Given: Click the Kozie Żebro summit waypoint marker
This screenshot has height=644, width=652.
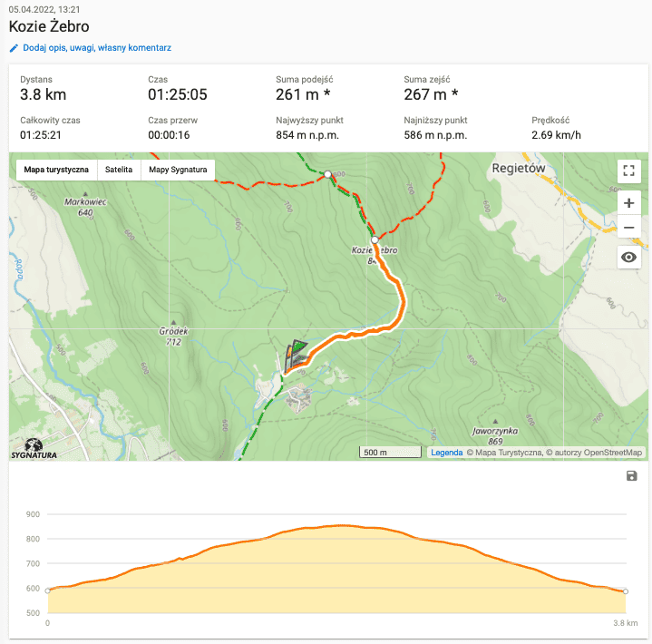Looking at the screenshot, I should click(x=375, y=240).
